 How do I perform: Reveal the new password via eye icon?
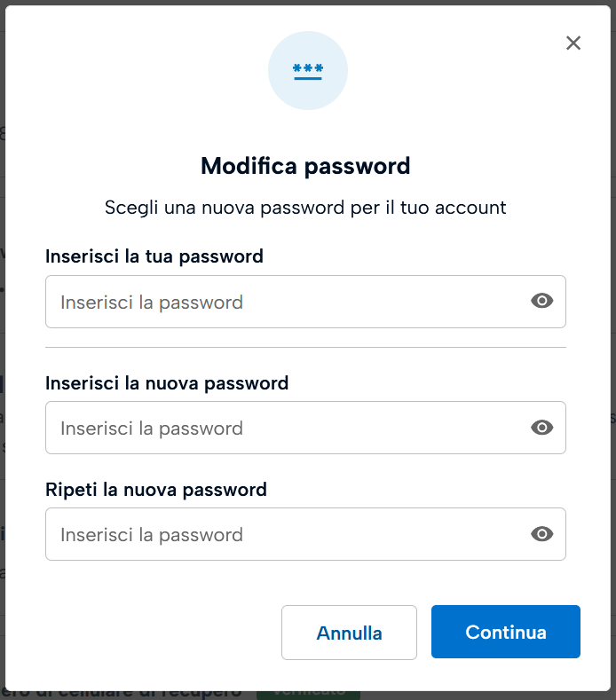point(541,428)
